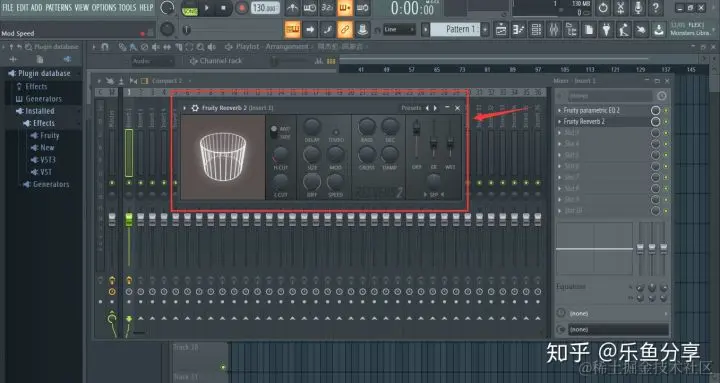Image resolution: width=720 pixels, height=383 pixels.
Task: Open the HELP menu
Action: pos(146,7)
